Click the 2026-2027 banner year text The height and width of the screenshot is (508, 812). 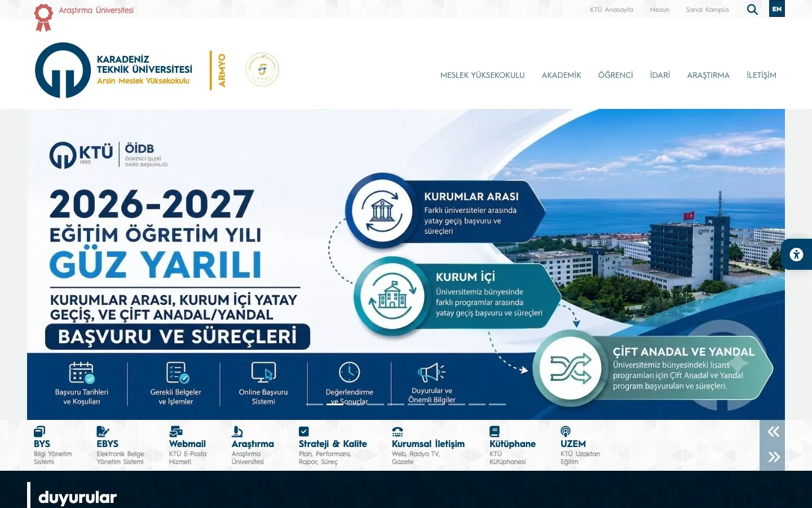[x=152, y=204]
